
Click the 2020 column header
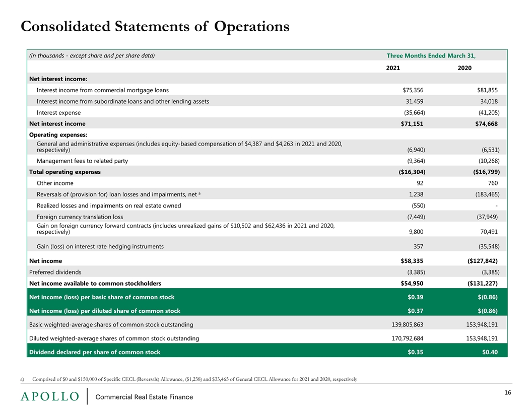click(464, 68)
